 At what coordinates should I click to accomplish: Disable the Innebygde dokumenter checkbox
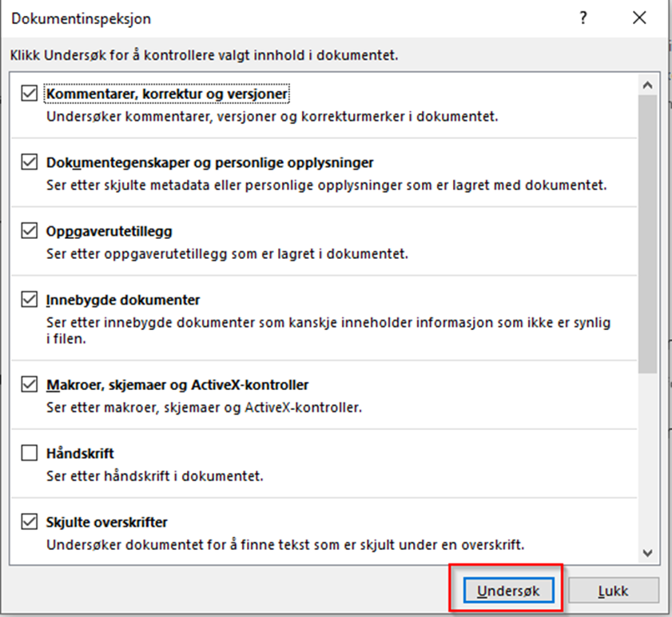click(30, 300)
